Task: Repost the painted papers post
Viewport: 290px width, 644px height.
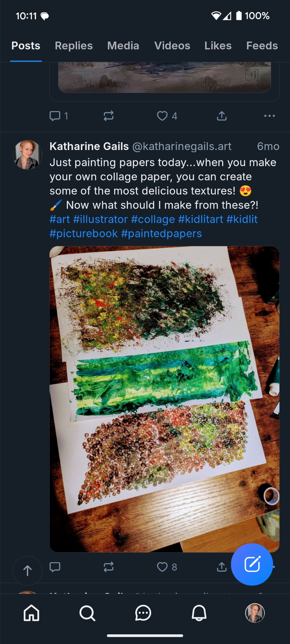Action: coord(109,567)
